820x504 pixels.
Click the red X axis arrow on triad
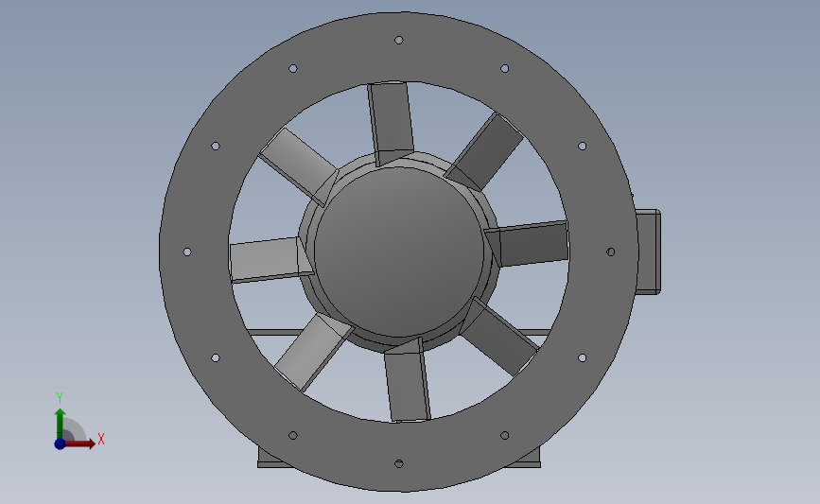(79, 443)
